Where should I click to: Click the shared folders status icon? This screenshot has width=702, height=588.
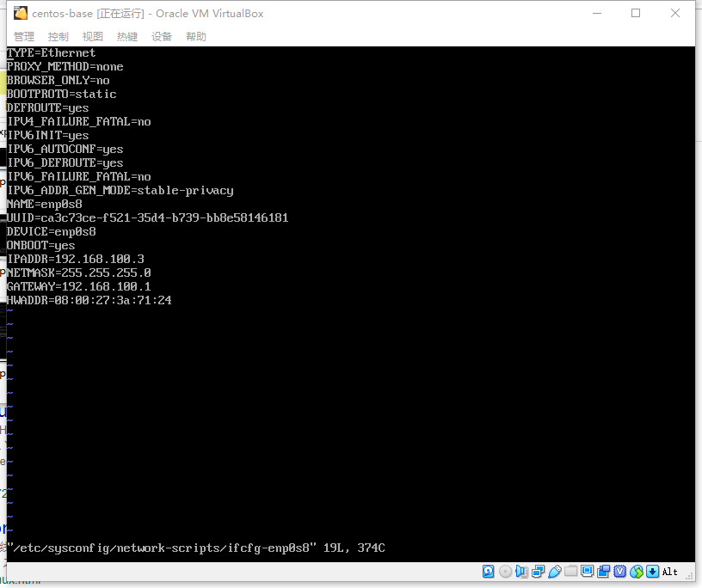coord(571,572)
